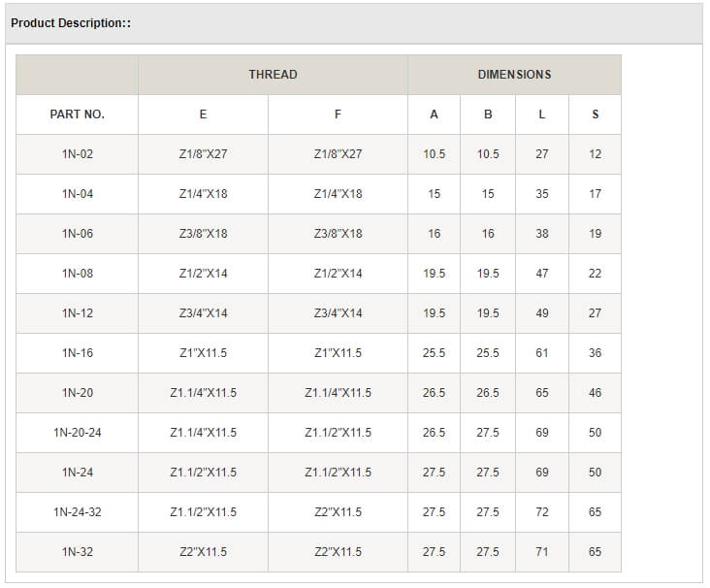710x588 pixels.
Task: Select the 1N-12 part number cell
Action: [x=77, y=313]
